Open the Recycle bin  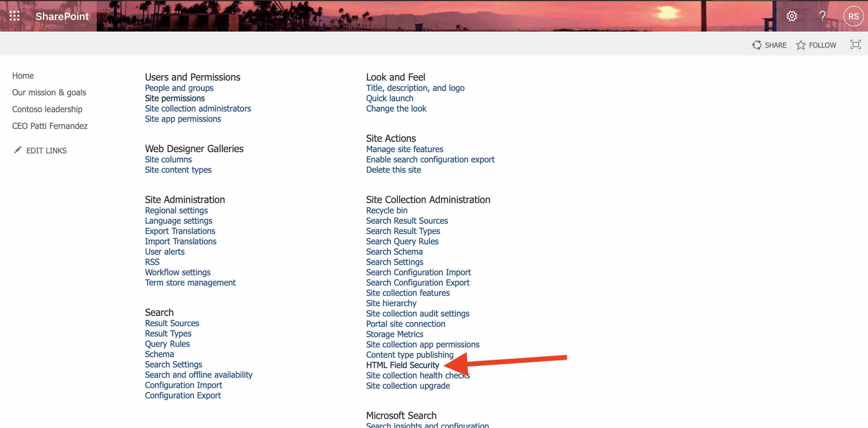tap(387, 210)
